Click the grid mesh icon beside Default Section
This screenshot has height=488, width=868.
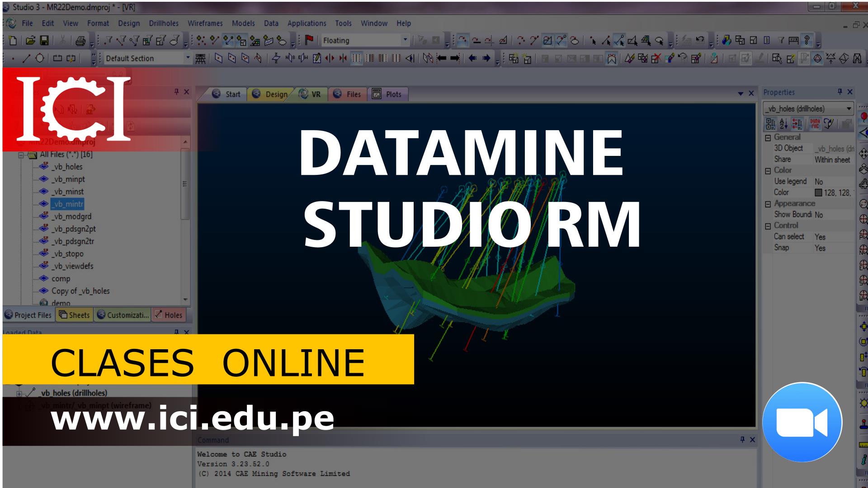click(x=200, y=58)
